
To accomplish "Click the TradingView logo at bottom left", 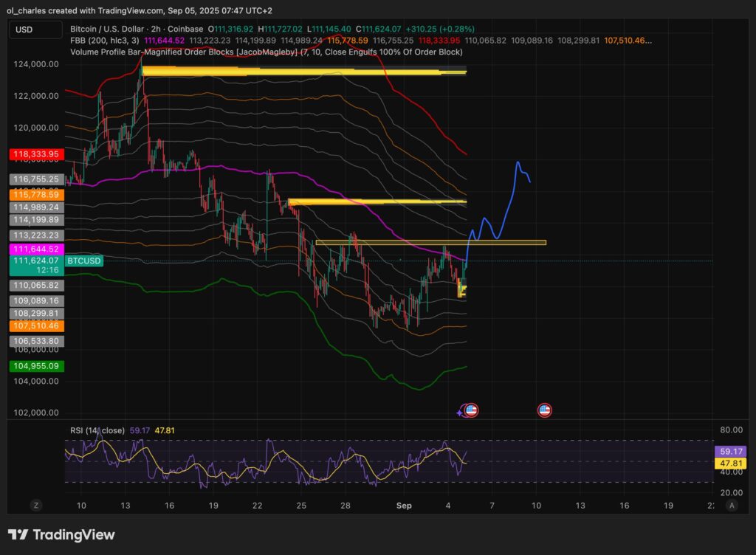I will [61, 534].
